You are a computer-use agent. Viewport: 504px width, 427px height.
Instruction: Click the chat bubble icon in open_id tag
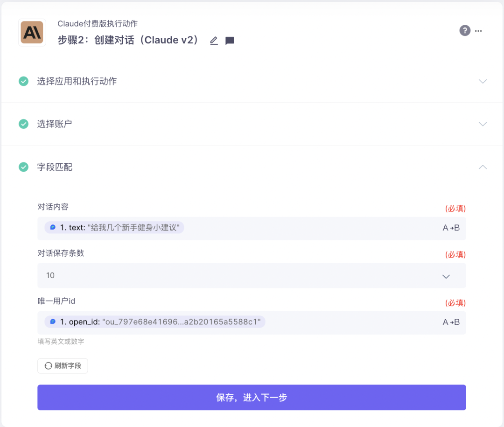point(53,322)
